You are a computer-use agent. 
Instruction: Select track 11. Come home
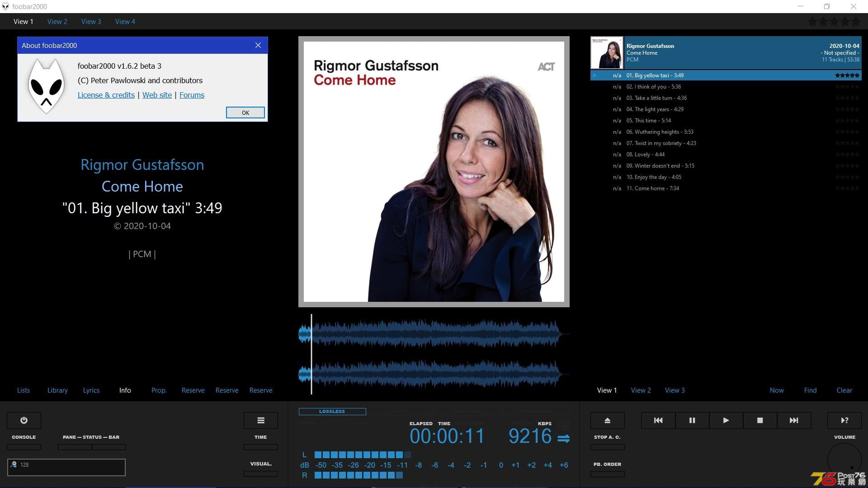(726, 188)
